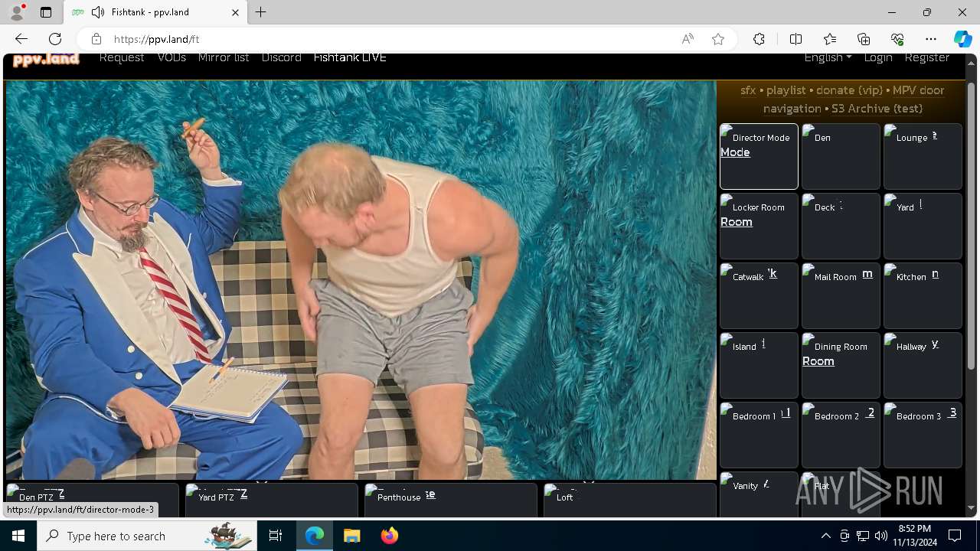The width and height of the screenshot is (980, 551).
Task: Focus the browser address bar
Action: click(390, 39)
